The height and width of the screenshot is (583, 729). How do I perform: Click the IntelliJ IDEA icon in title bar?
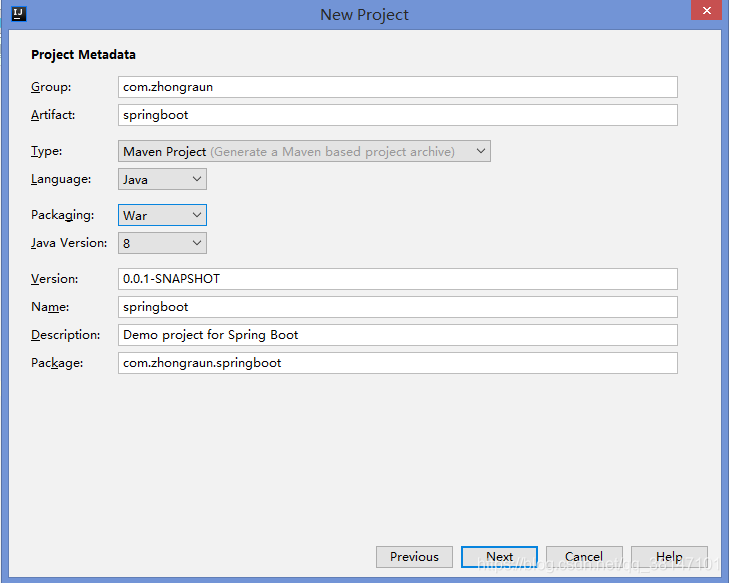[19, 14]
